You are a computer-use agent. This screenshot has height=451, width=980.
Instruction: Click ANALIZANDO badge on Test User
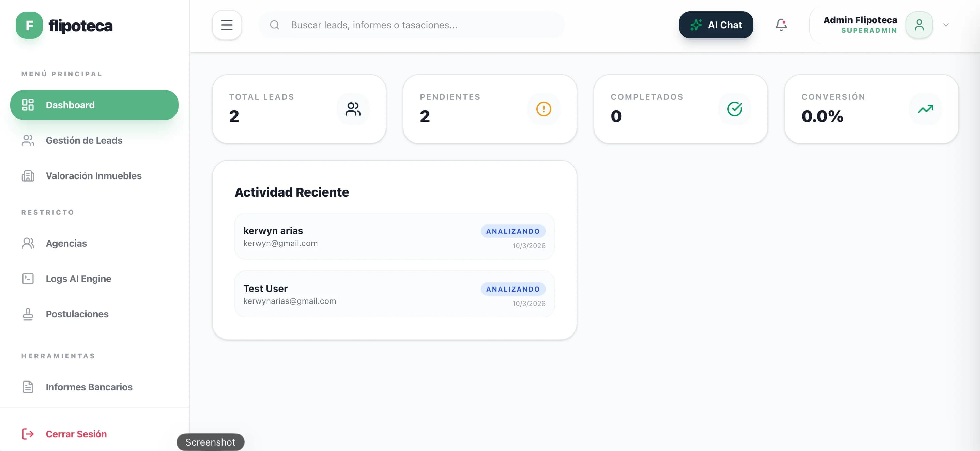point(513,289)
